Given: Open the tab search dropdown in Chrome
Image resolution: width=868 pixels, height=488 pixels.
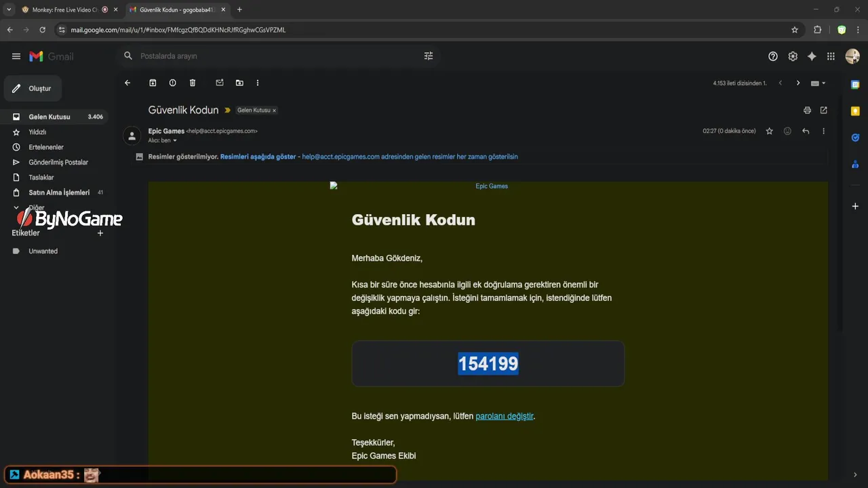Looking at the screenshot, I should pyautogui.click(x=9, y=9).
